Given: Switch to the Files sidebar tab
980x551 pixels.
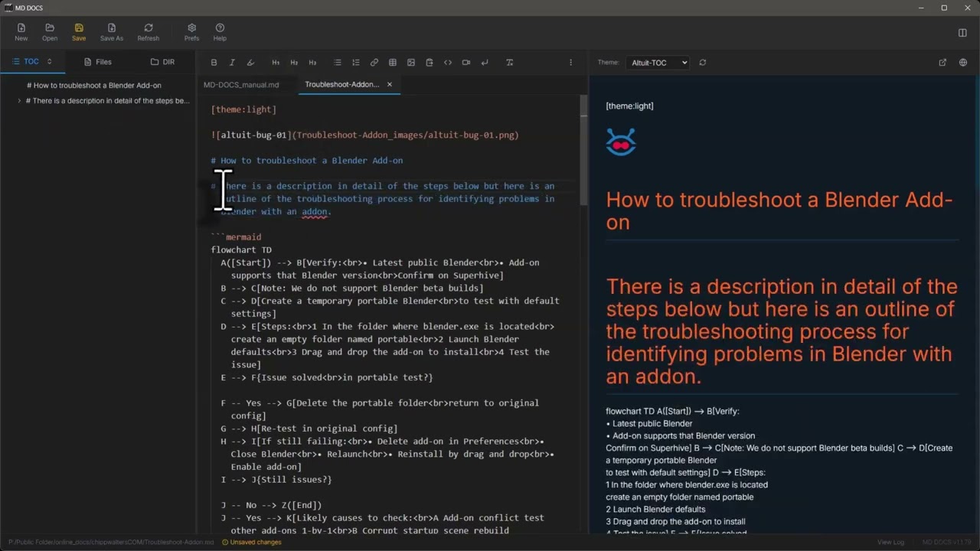Looking at the screenshot, I should point(98,62).
